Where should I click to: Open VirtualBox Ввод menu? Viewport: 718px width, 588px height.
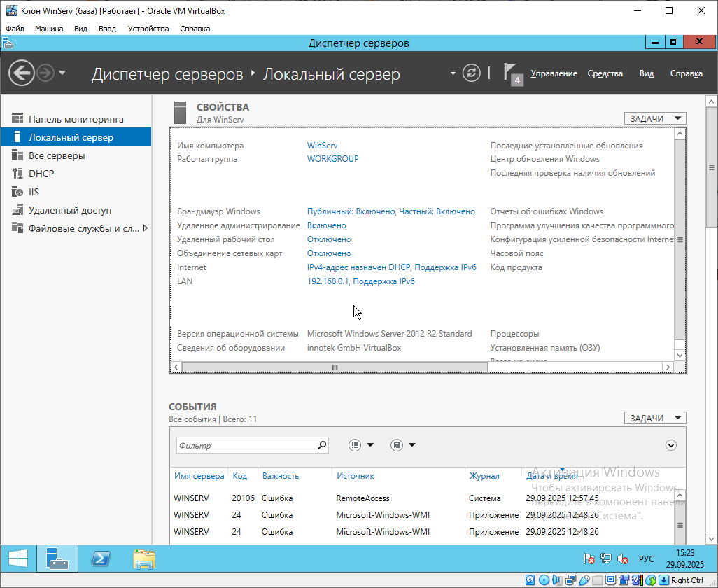[x=107, y=29]
